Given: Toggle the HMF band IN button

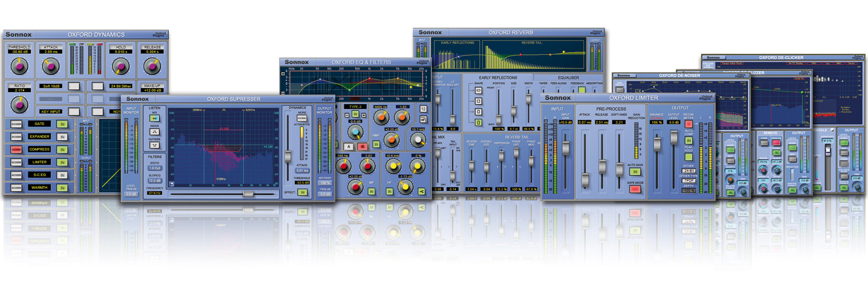Looking at the screenshot, I should pos(376,144).
